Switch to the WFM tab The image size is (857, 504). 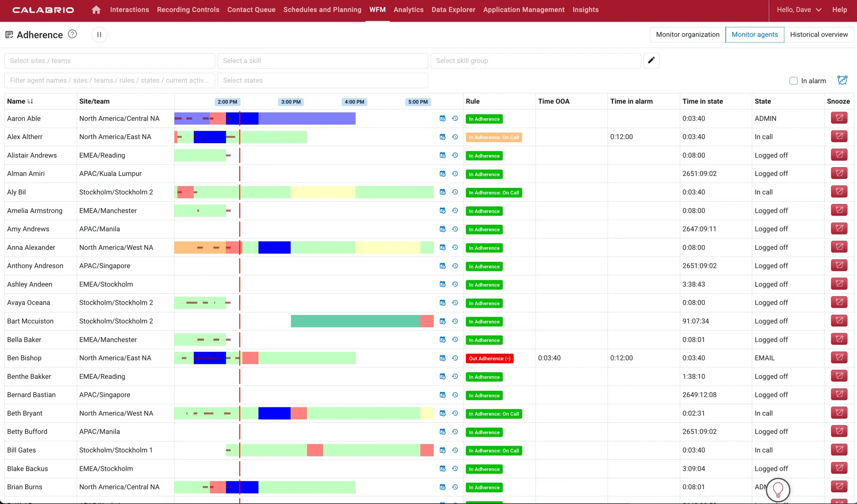pos(377,9)
